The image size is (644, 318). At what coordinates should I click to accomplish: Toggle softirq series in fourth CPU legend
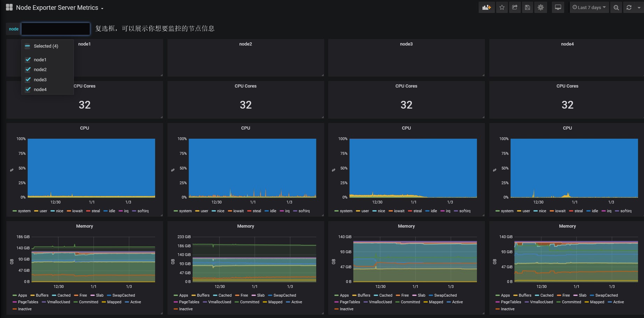pos(626,211)
